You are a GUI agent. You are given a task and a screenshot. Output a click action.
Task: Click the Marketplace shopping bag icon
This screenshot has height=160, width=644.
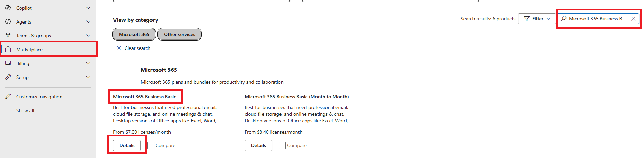tap(8, 49)
